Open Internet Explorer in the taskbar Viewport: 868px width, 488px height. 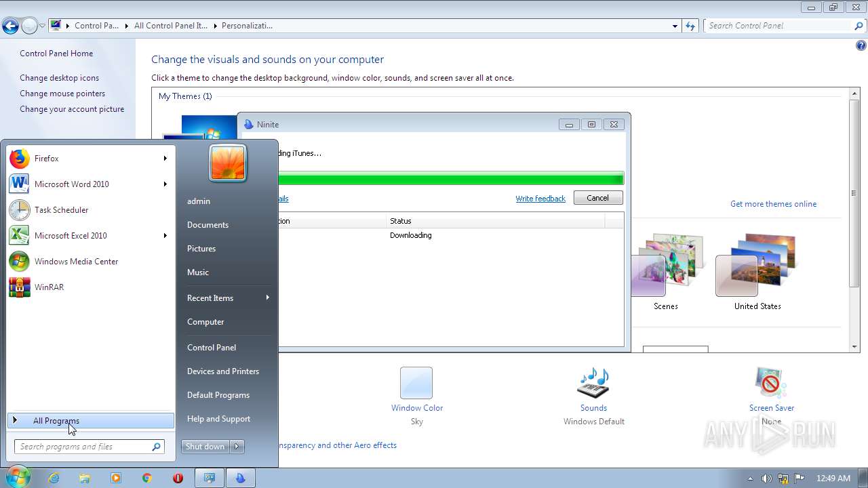pos(54,478)
